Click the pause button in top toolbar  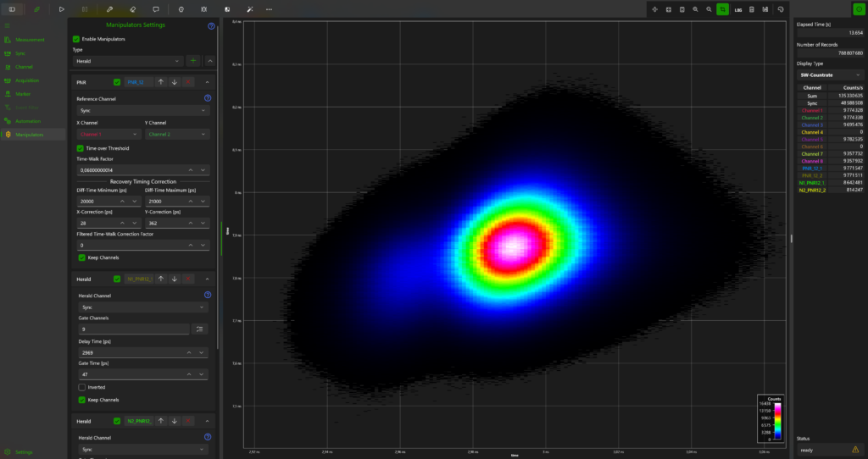click(x=85, y=9)
